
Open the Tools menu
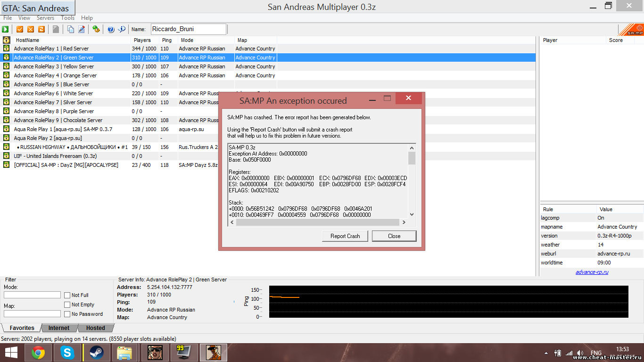click(x=68, y=18)
